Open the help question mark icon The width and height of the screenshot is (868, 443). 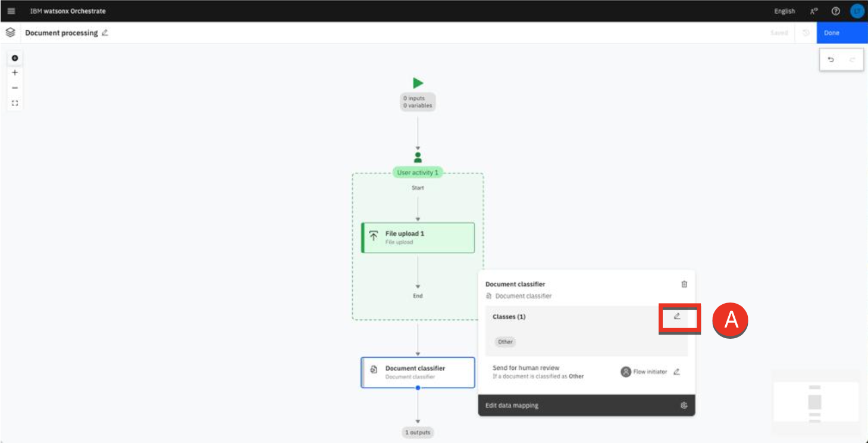835,11
